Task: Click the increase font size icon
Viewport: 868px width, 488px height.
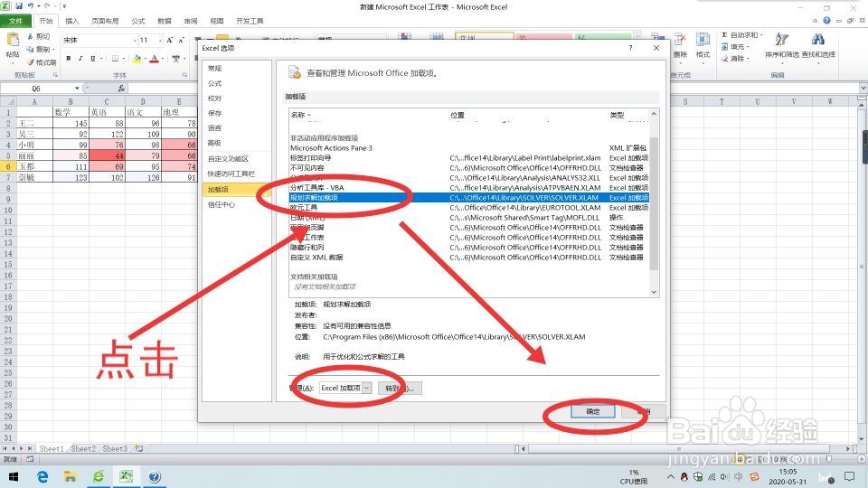Action: coord(170,40)
